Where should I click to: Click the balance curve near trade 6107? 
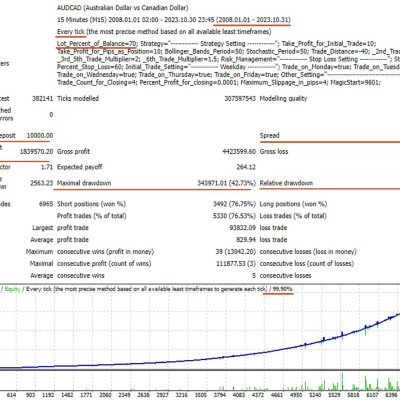(x=377, y=324)
